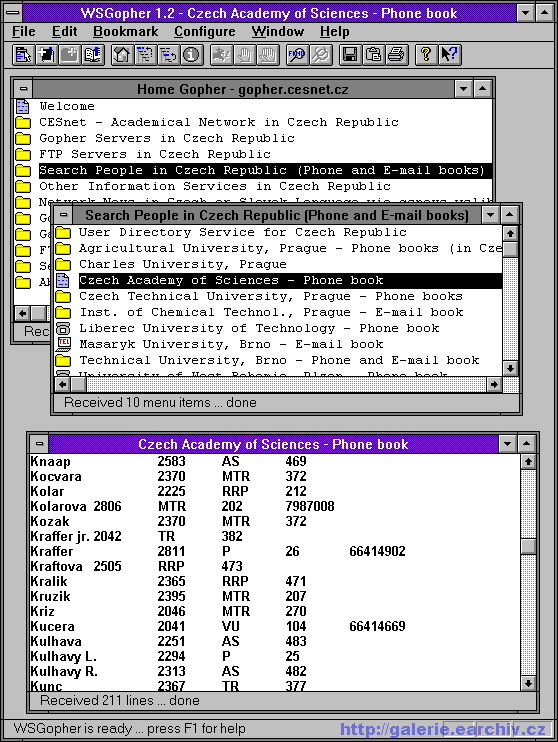Open the Help menu

pos(335,32)
